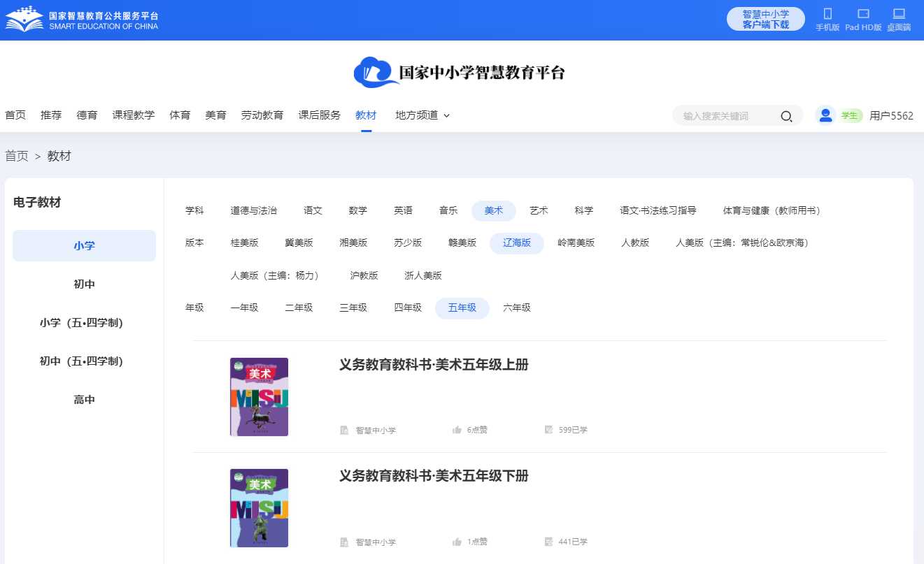This screenshot has height=564, width=924.
Task: Open the 手机版 phone icon
Action: click(x=827, y=14)
